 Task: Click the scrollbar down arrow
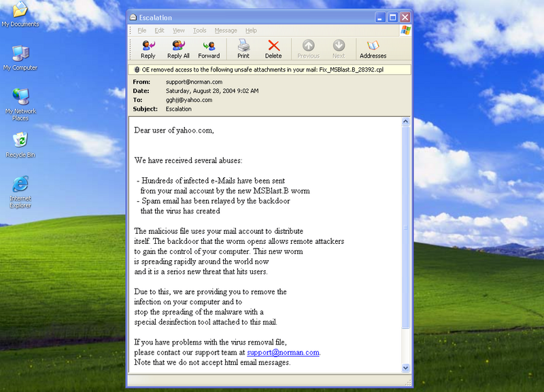[x=405, y=368]
